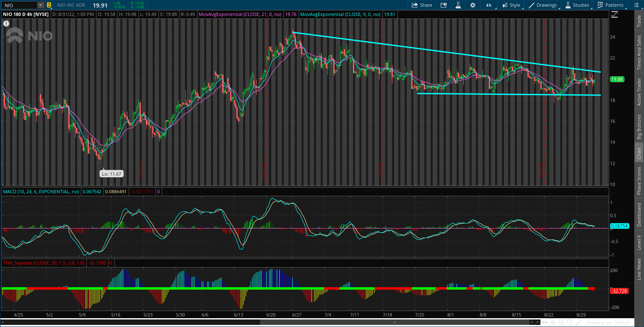Open the Patterns tool on the toolbar

[x=611, y=5]
